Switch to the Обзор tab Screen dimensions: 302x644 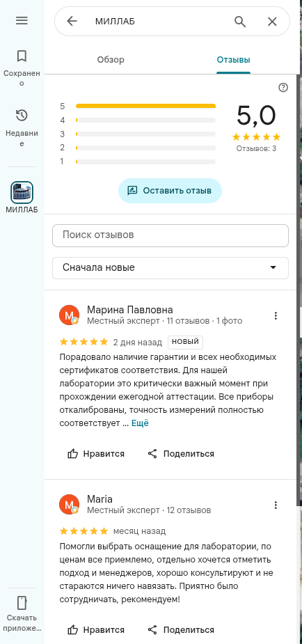[111, 60]
